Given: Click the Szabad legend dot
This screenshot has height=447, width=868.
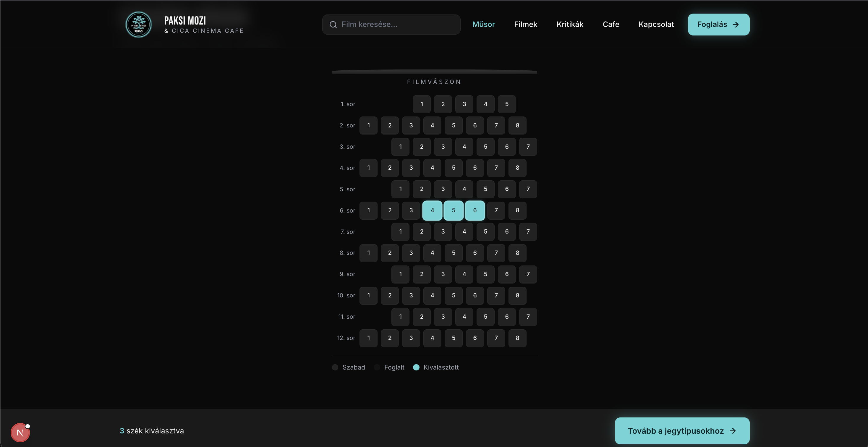Looking at the screenshot, I should tap(335, 367).
